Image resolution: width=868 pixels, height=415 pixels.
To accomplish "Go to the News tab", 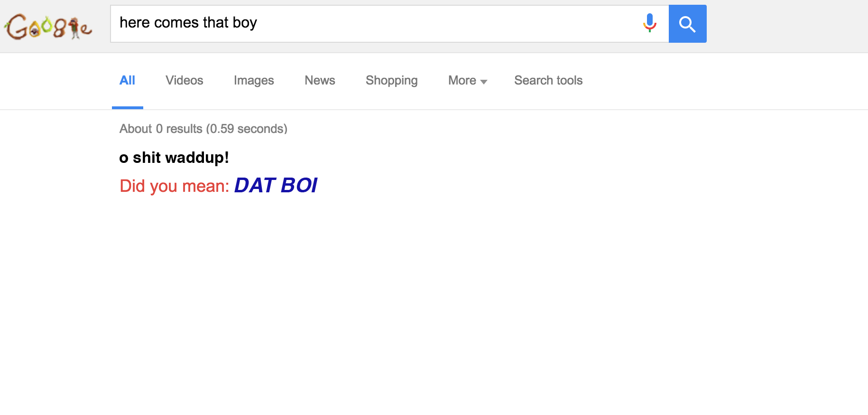I will point(320,80).
